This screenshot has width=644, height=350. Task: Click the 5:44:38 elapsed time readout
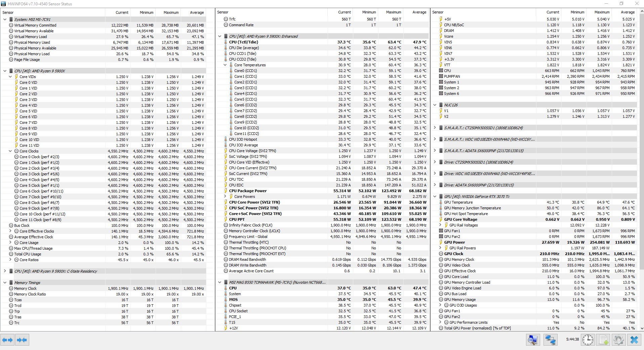click(572, 339)
